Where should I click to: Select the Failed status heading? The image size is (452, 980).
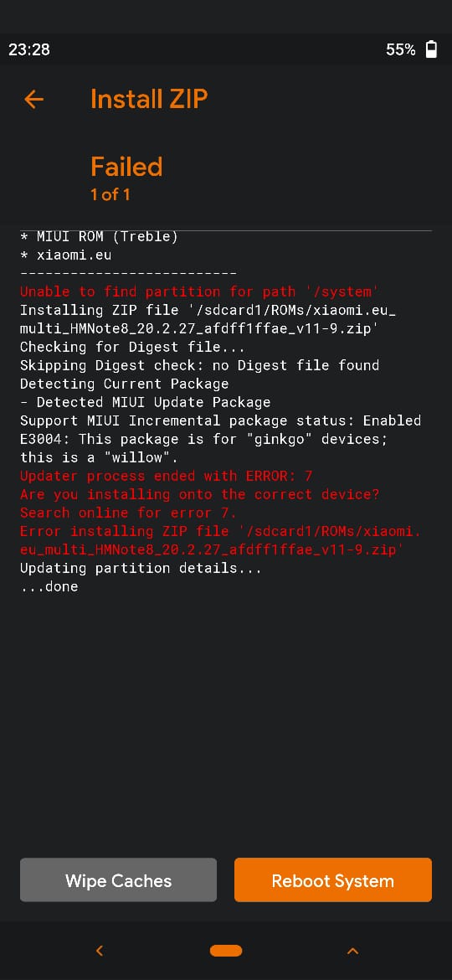[x=126, y=166]
